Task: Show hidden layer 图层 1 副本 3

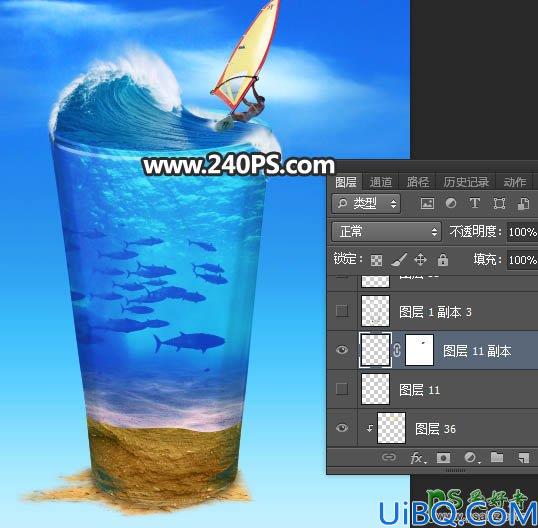Action: pyautogui.click(x=342, y=311)
